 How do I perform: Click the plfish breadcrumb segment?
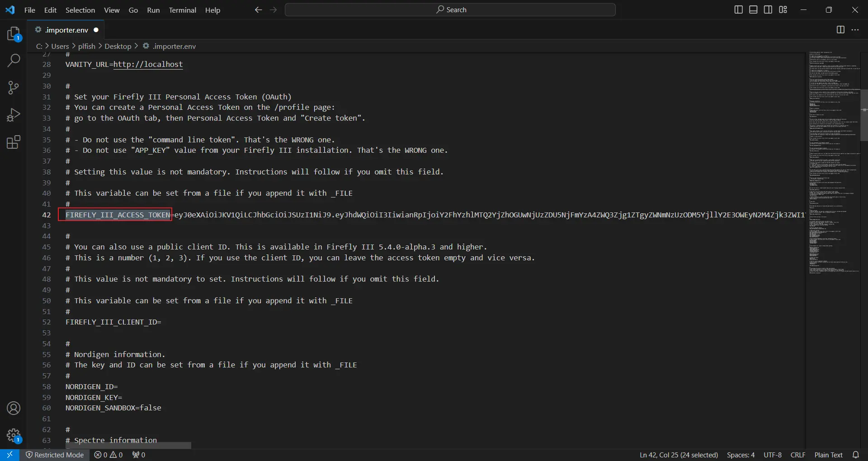click(x=87, y=46)
